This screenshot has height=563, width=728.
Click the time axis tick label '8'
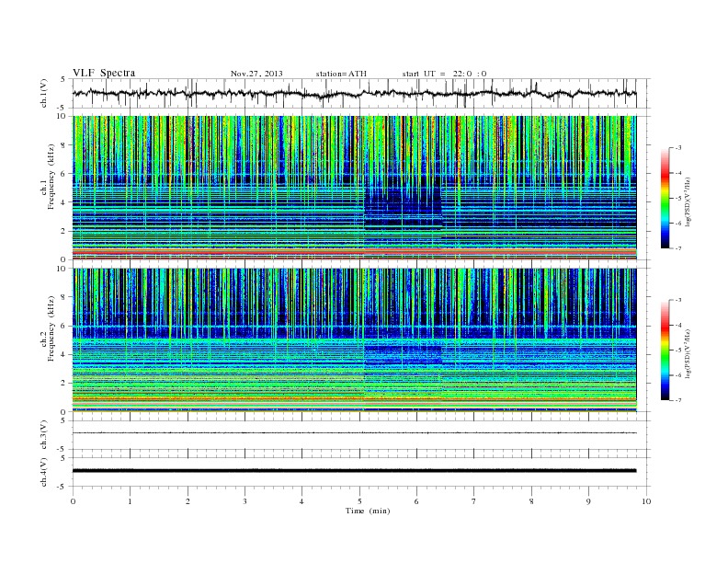[x=531, y=501]
